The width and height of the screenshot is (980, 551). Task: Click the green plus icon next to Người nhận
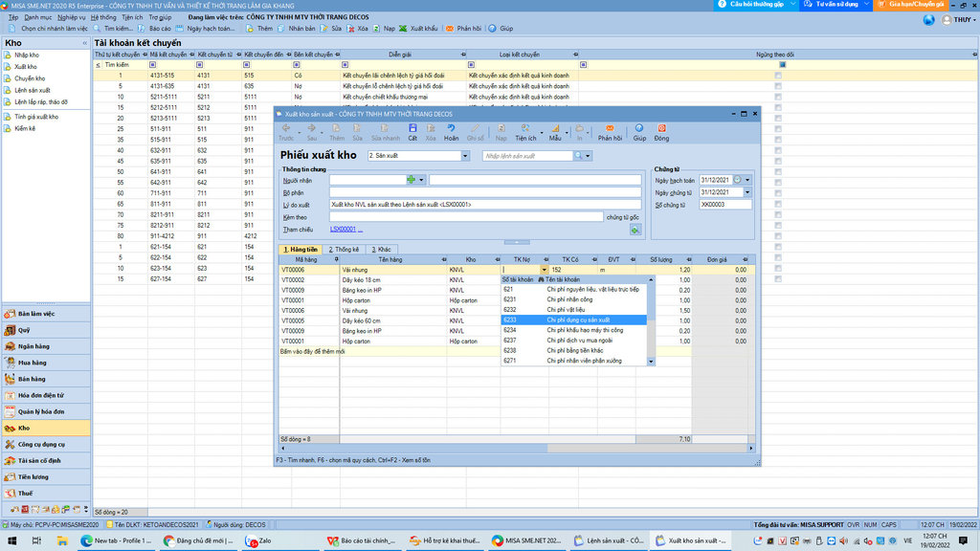pyautogui.click(x=411, y=180)
